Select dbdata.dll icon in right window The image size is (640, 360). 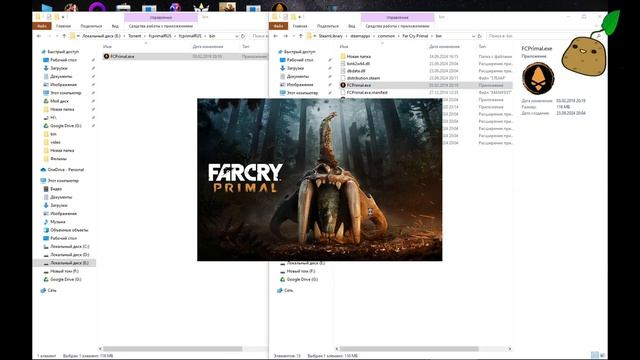(343, 71)
